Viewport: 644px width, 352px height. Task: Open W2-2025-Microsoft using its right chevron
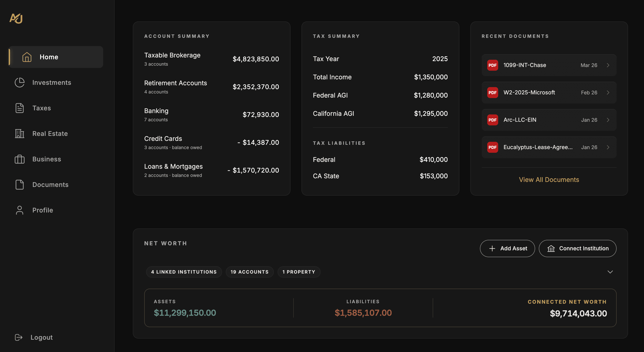coord(608,92)
